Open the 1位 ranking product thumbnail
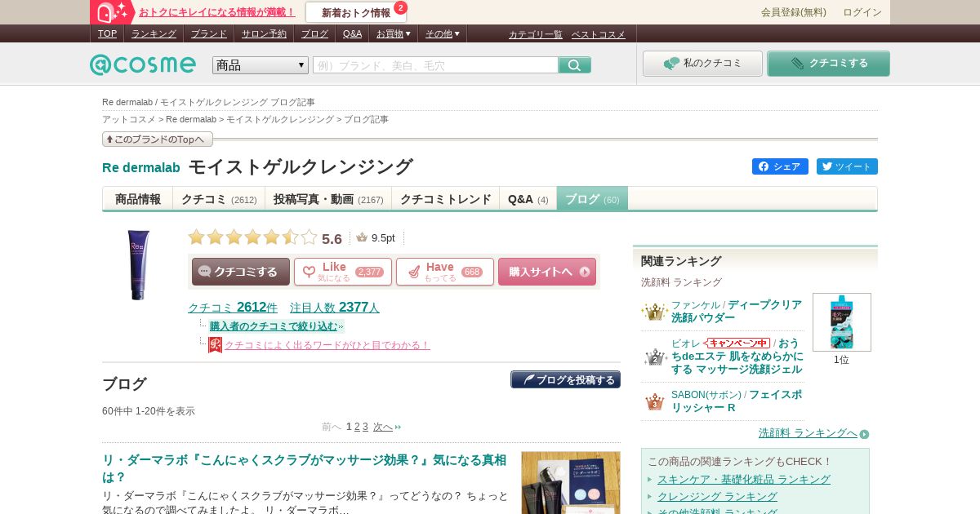Screen dimensions: 980x514 click(842, 322)
